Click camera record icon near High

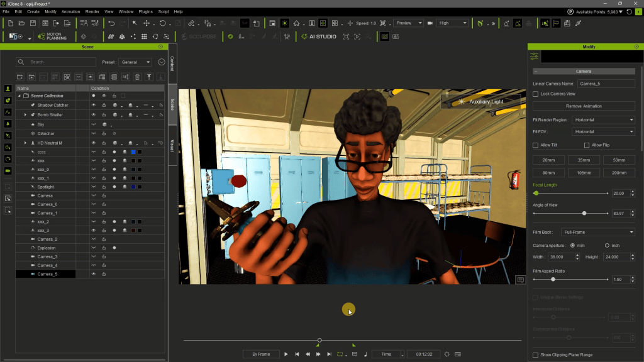point(430,23)
